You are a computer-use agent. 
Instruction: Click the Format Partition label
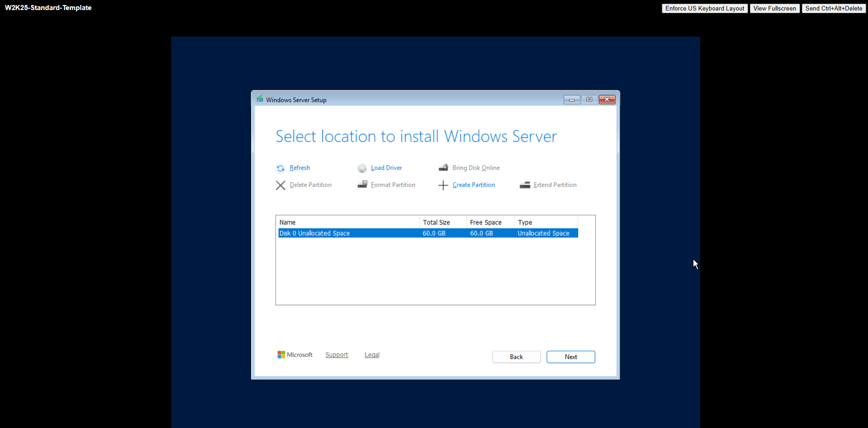point(393,185)
